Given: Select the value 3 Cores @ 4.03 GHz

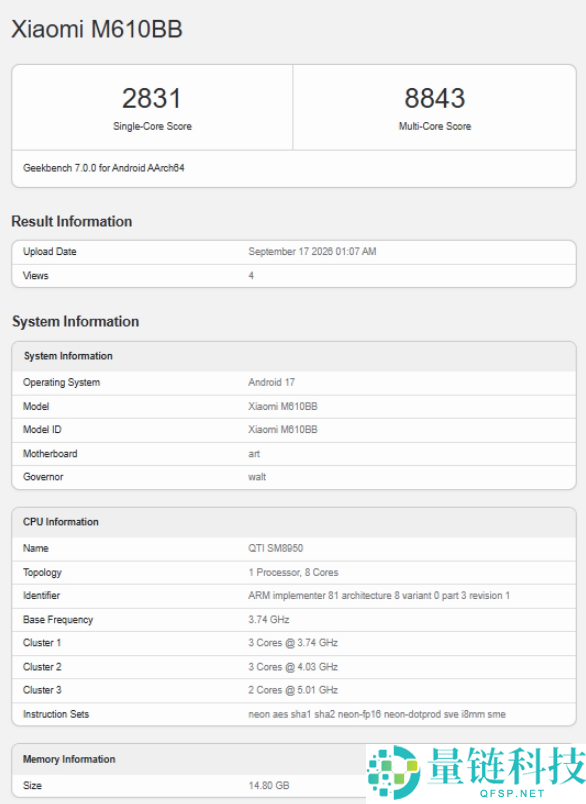Looking at the screenshot, I should point(293,667).
